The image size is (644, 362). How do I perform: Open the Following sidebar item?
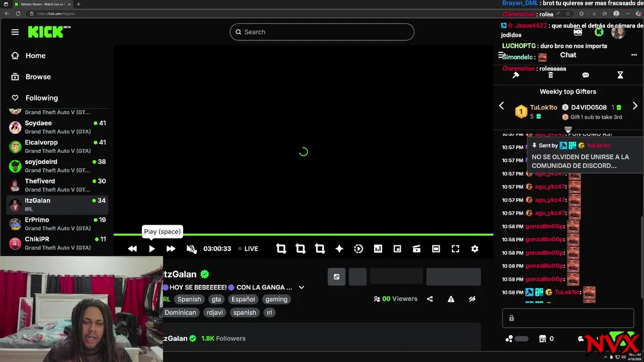42,98
